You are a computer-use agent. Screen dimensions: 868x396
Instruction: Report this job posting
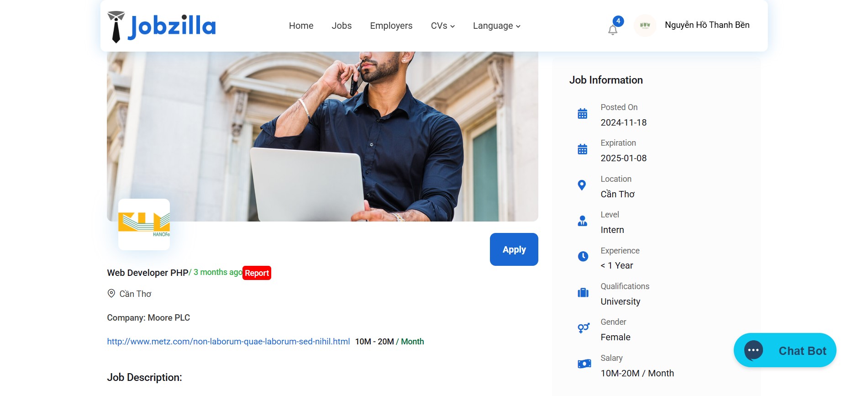pyautogui.click(x=257, y=273)
